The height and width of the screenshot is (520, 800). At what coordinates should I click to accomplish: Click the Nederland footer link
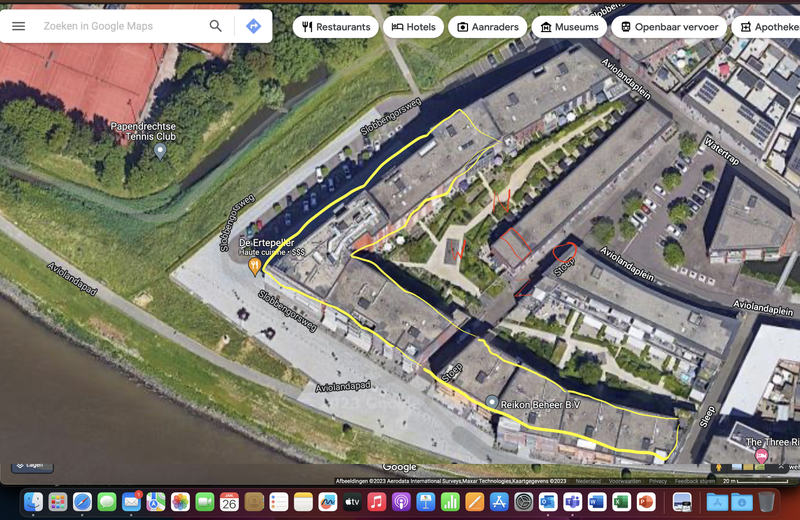coord(588,481)
